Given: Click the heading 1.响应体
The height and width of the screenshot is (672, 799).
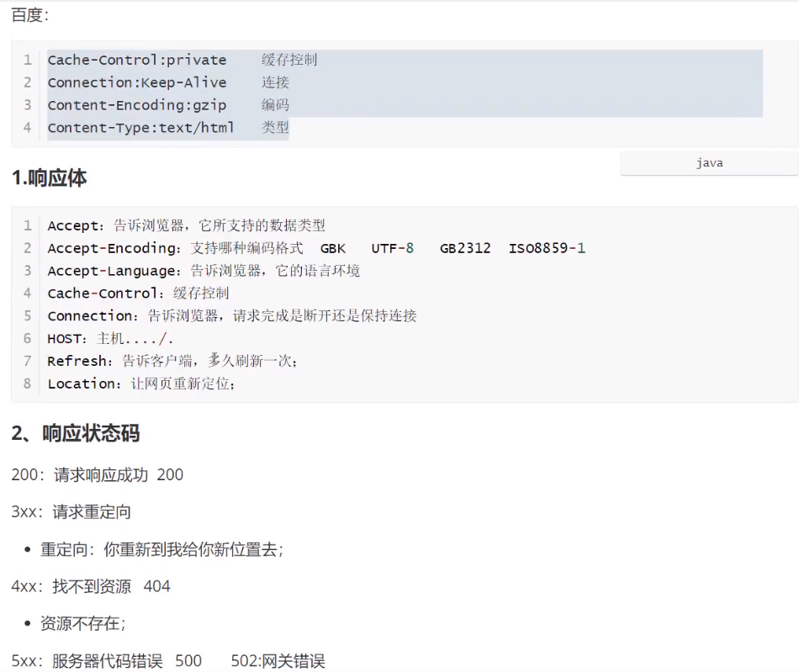Looking at the screenshot, I should [x=49, y=178].
